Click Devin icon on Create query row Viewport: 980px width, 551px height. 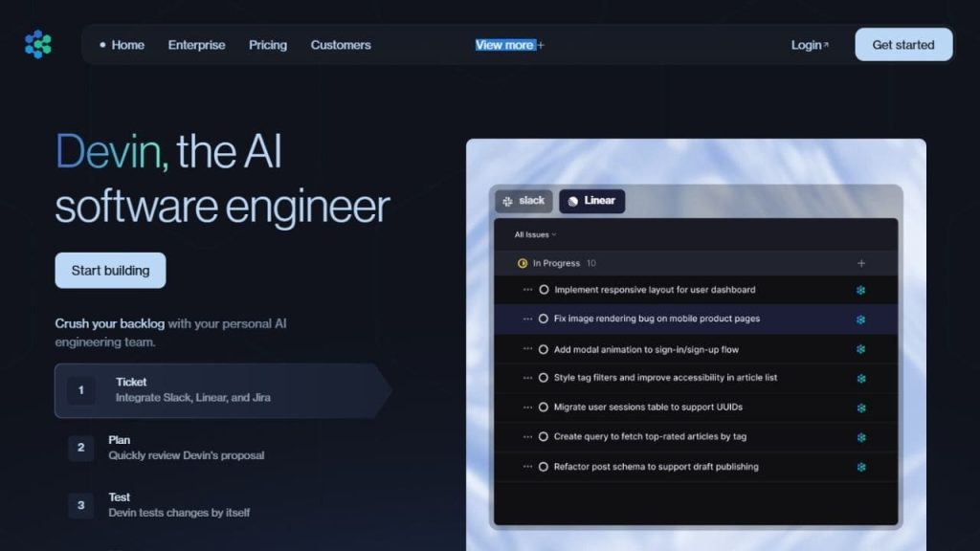click(x=861, y=437)
